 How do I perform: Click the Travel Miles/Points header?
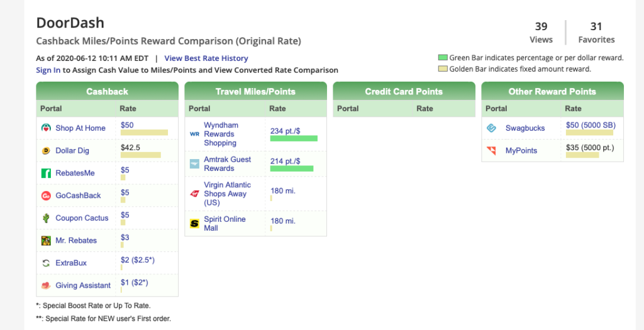click(x=255, y=92)
